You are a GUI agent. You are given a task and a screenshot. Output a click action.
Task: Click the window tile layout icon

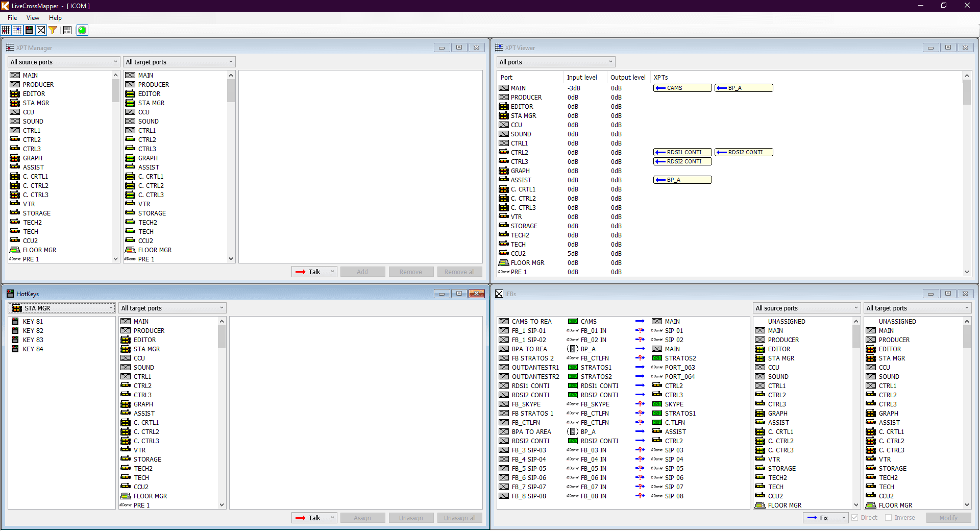click(67, 30)
